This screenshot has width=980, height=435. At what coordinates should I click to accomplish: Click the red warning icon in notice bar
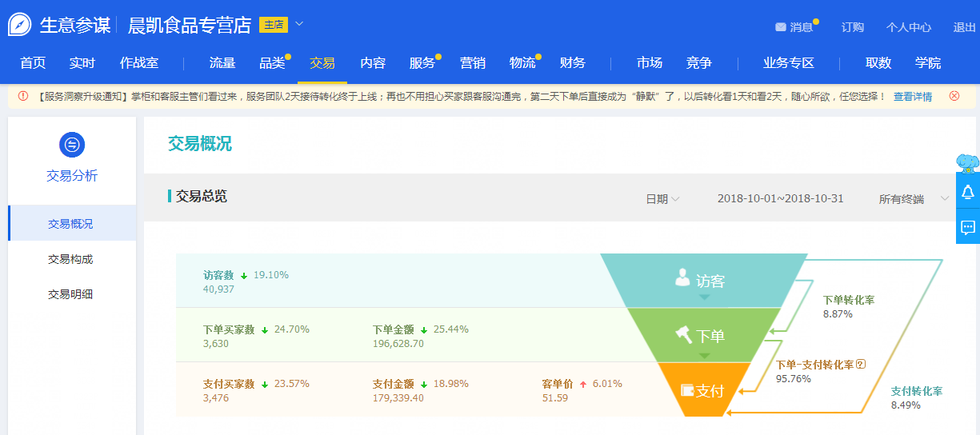pyautogui.click(x=23, y=96)
